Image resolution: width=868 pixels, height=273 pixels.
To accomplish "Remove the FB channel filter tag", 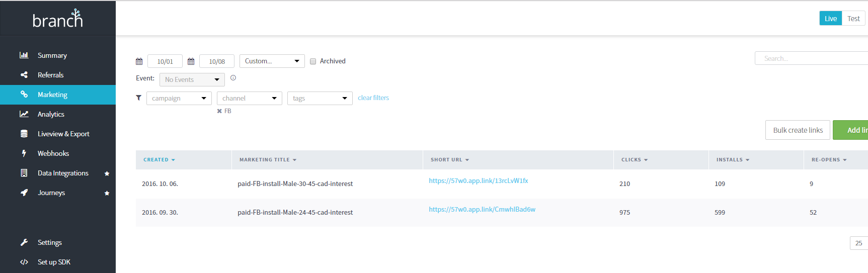I will (219, 111).
